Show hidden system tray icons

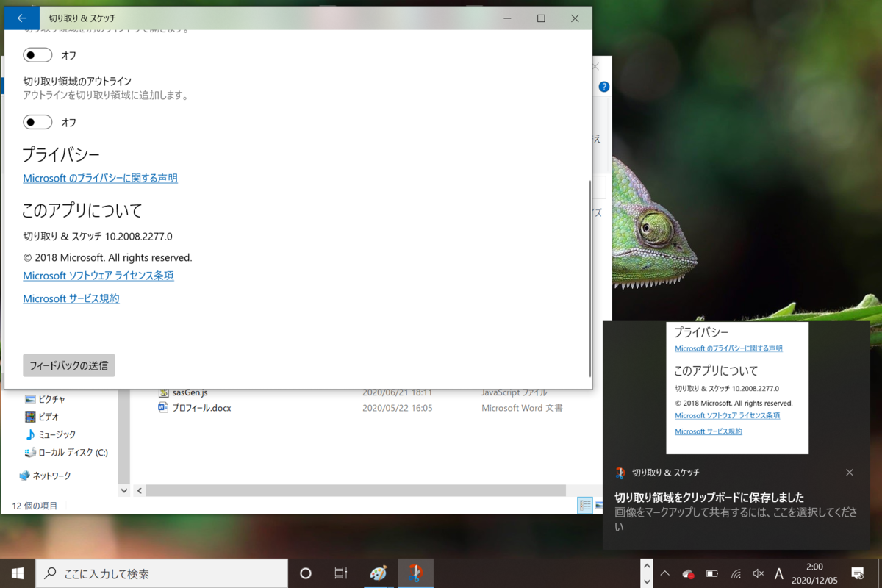coord(665,573)
